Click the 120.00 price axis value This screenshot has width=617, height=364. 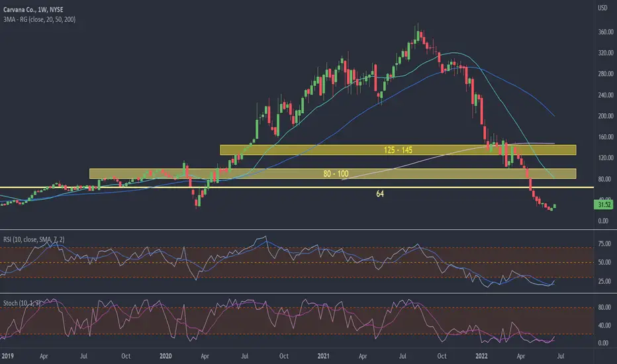[x=606, y=158]
